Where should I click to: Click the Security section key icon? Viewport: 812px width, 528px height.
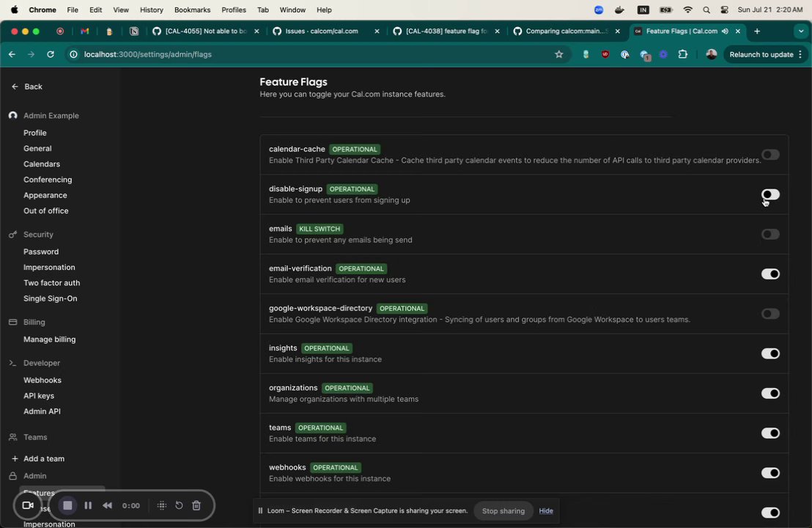tap(13, 234)
